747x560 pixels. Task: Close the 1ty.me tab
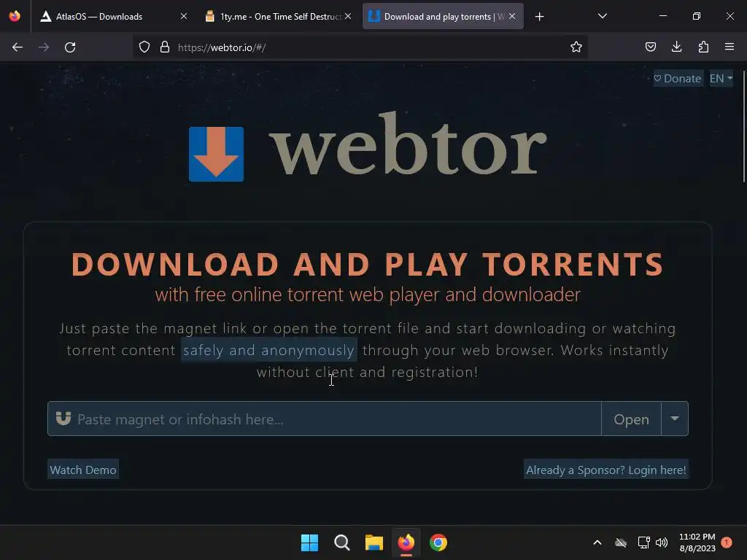pyautogui.click(x=348, y=16)
